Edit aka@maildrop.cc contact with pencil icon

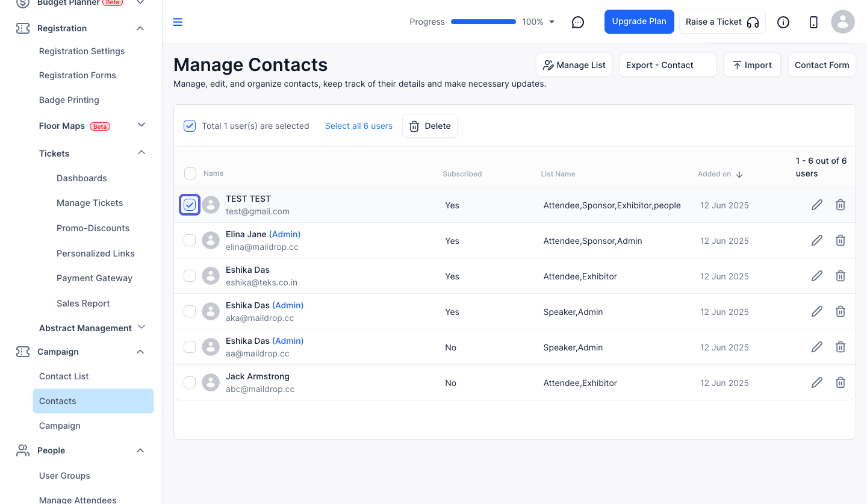(817, 312)
